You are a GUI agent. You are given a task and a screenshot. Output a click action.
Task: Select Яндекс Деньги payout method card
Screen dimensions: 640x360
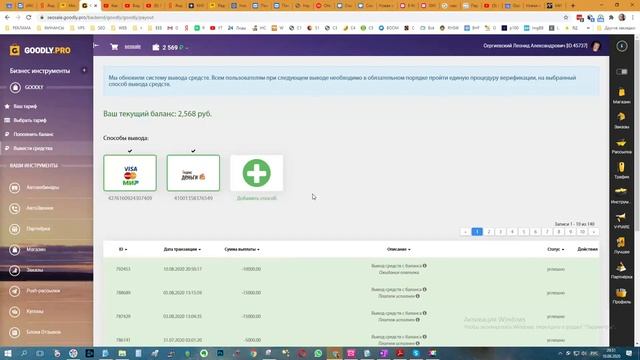point(193,173)
